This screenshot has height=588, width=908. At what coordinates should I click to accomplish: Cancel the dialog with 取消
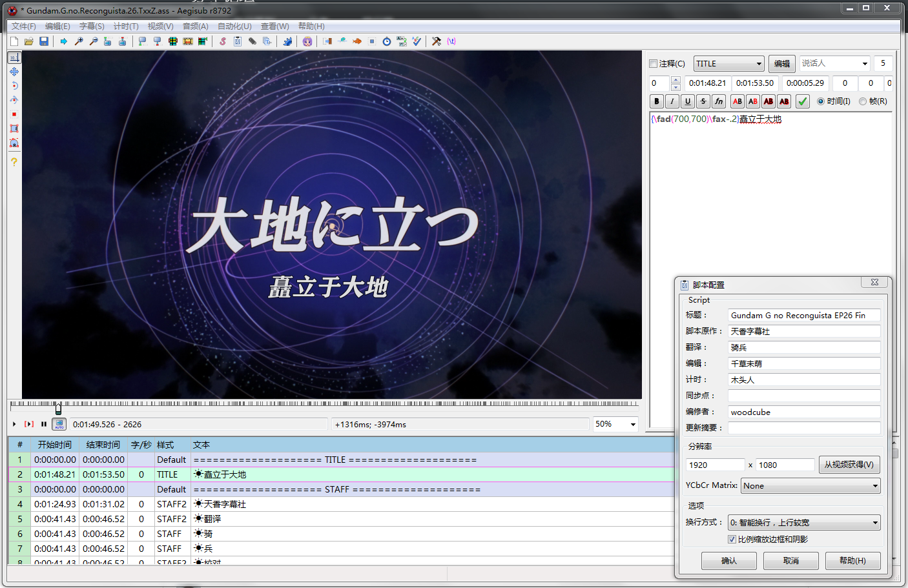pyautogui.click(x=790, y=561)
